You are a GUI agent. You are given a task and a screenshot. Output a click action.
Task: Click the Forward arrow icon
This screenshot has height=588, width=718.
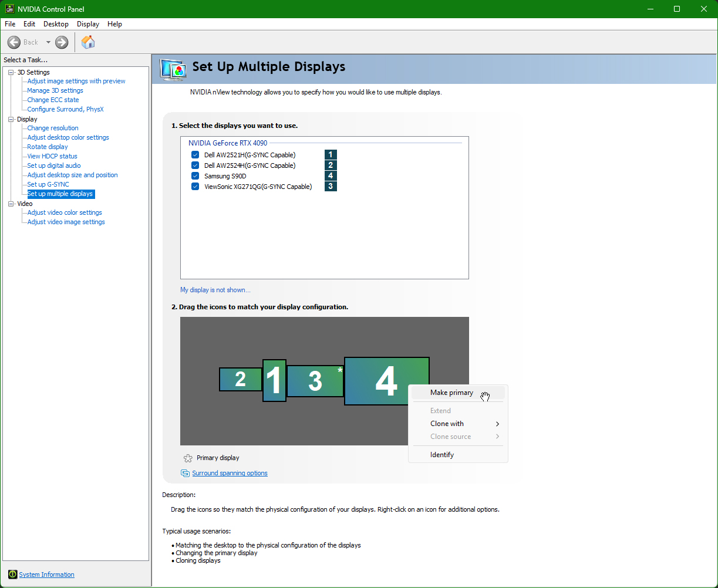(x=62, y=42)
